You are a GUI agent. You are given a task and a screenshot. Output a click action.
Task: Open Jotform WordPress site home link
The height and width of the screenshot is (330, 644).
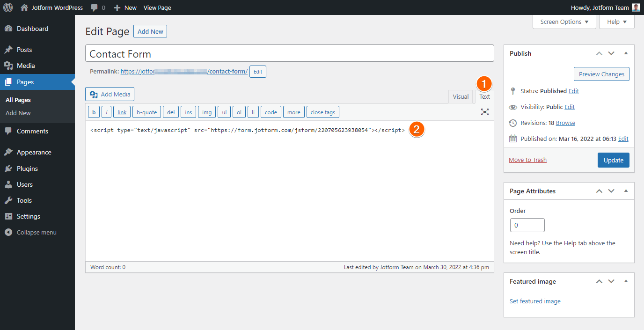52,7
